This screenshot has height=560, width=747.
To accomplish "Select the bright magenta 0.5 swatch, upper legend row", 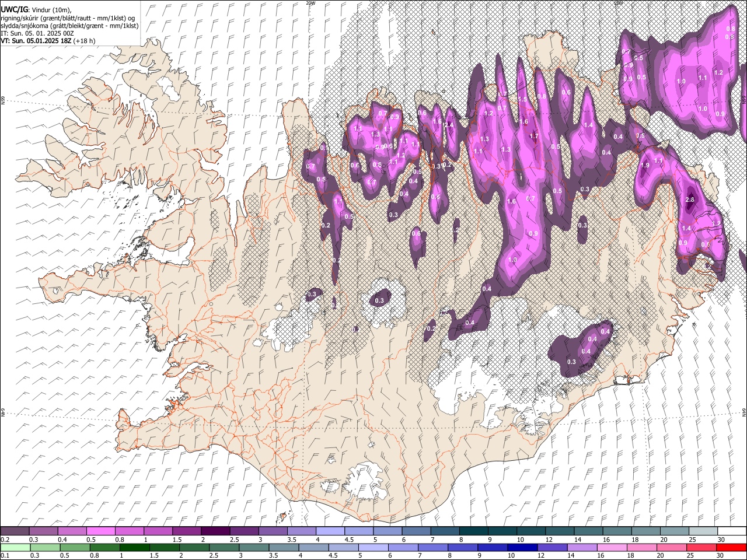I will [100, 531].
